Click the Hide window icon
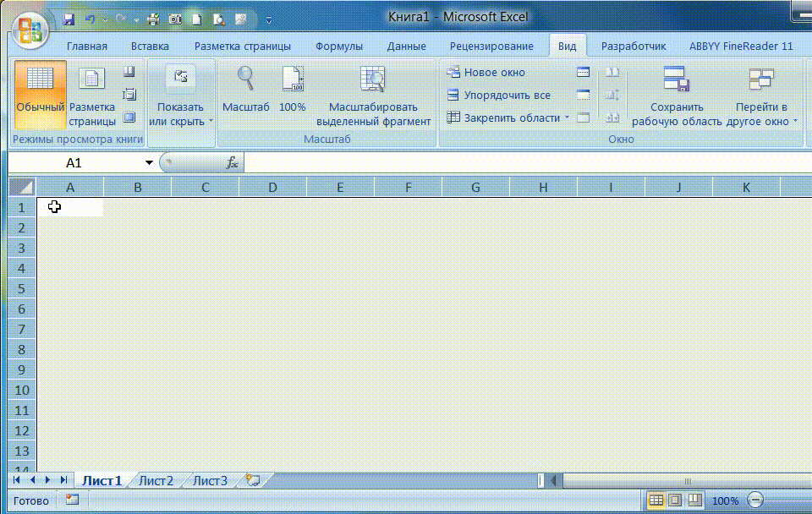The height and width of the screenshot is (514, 812). pyautogui.click(x=583, y=95)
